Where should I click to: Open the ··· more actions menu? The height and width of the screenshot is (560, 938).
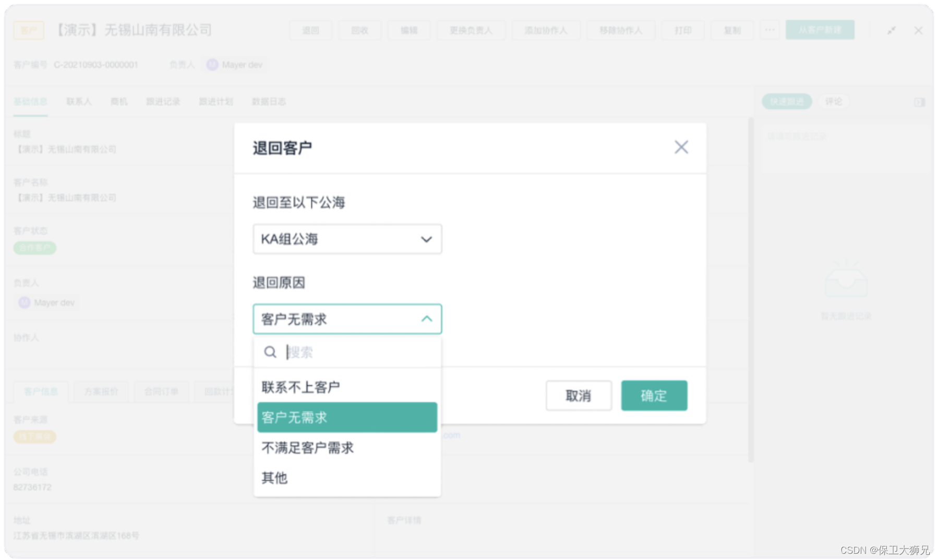(770, 30)
